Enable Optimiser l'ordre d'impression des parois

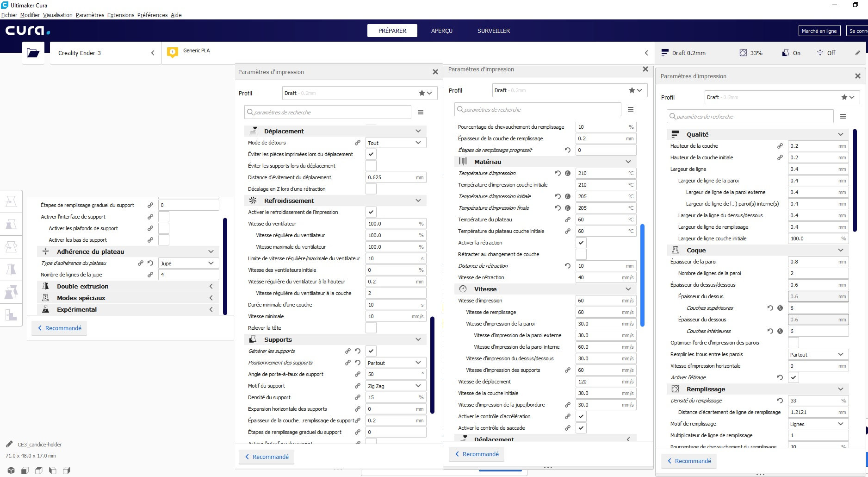pyautogui.click(x=794, y=343)
